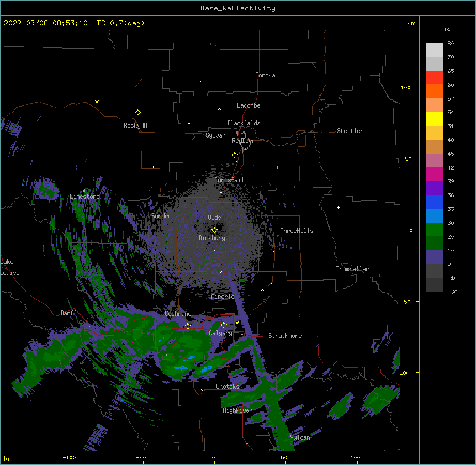Click the green 30 dBZ legend swatch
Viewport: 476px width, 465px height.
point(434,230)
